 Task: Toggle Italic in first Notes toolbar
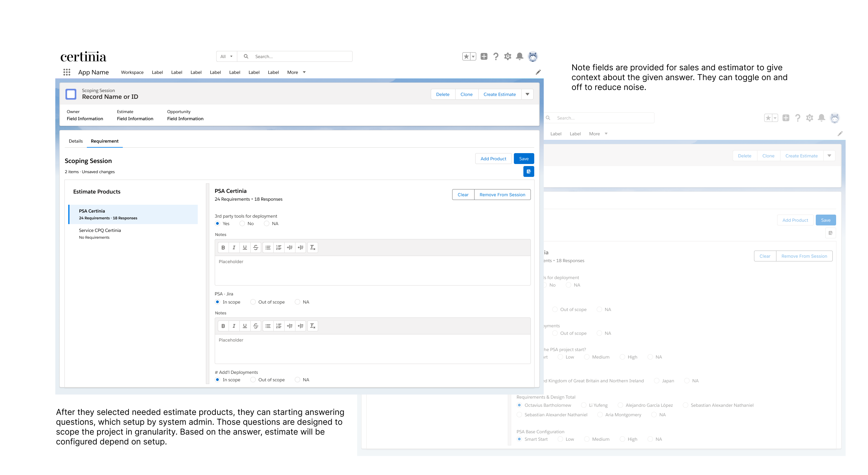click(234, 248)
